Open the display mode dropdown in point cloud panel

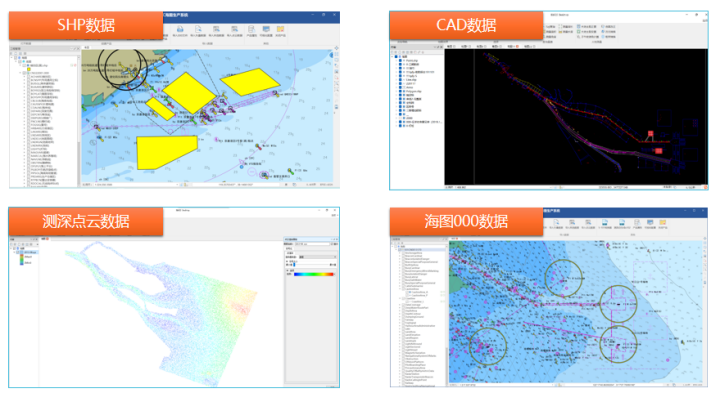317,257
